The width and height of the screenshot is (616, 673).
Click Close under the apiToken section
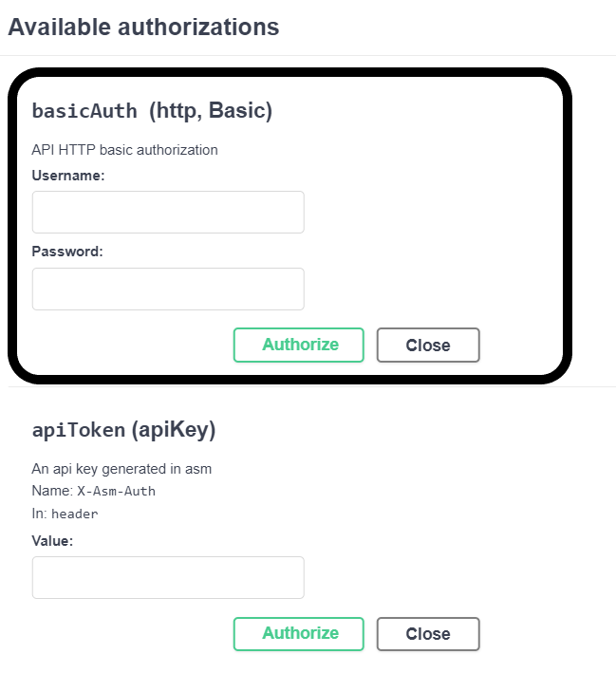[x=428, y=634]
